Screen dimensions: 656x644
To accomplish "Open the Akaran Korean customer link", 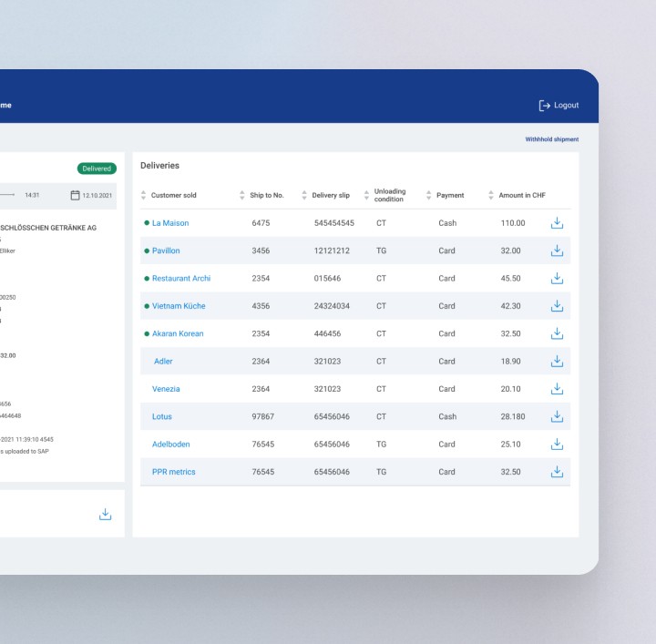I will pyautogui.click(x=178, y=333).
